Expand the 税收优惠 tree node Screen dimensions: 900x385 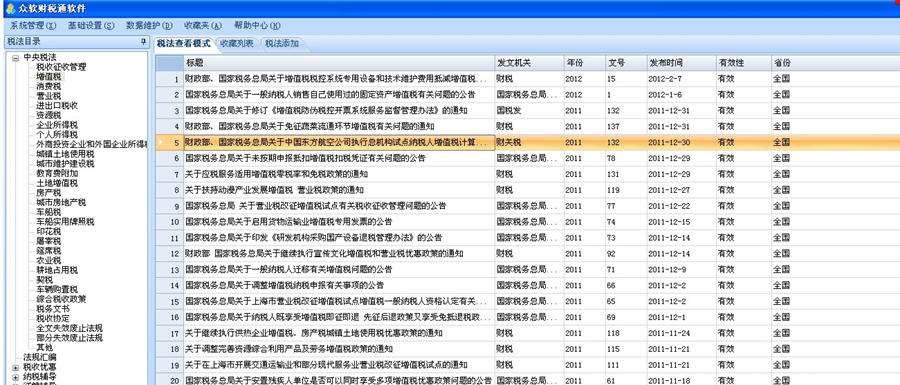(x=15, y=367)
